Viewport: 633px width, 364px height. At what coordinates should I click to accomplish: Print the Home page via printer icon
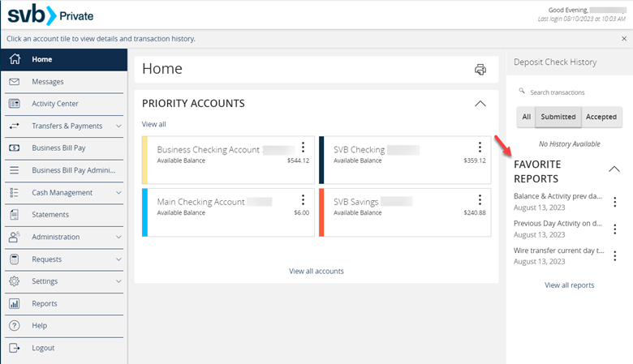coord(480,70)
